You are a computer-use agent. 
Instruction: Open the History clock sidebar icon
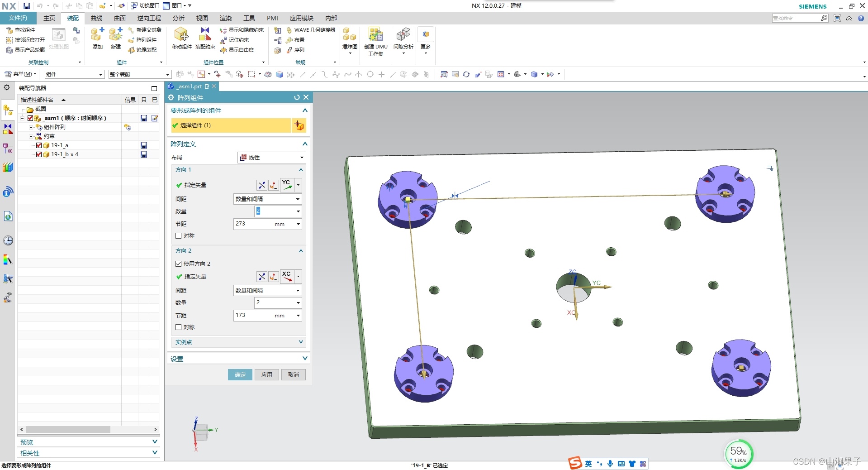pos(8,240)
